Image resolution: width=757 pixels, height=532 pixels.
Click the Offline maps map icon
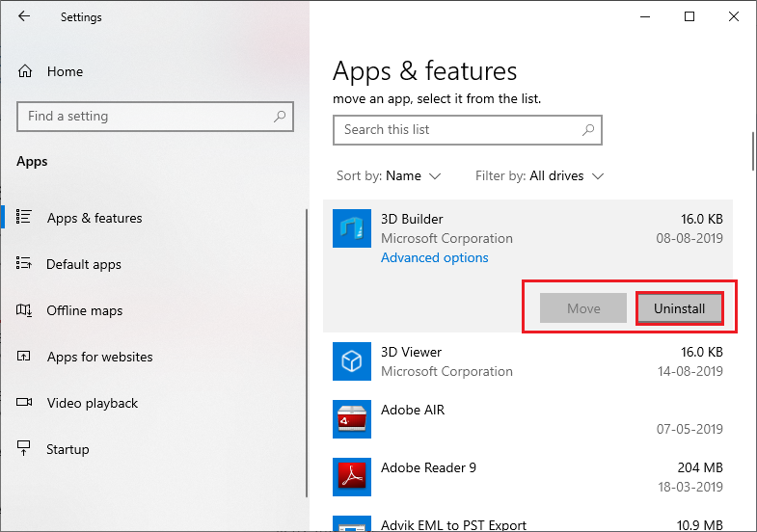[24, 310]
